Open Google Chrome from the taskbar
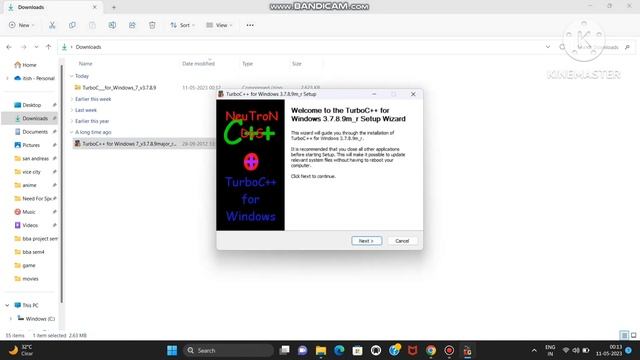Screen dimensions: 640x360 [431, 351]
